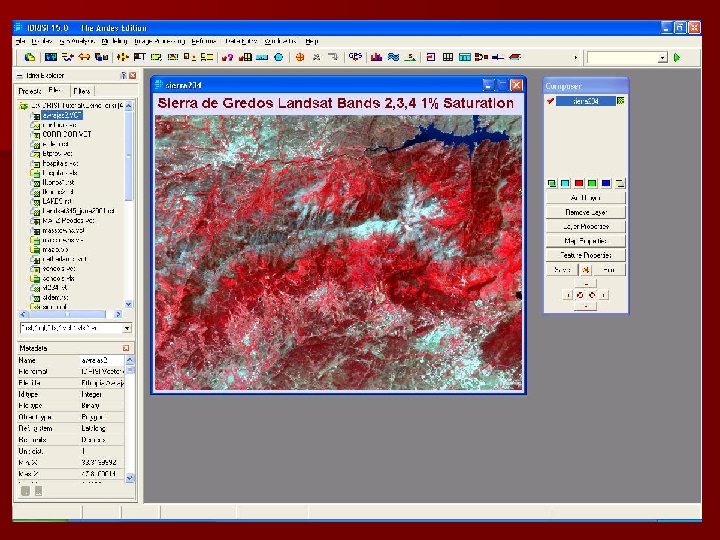The height and width of the screenshot is (540, 720).
Task: Select the CONN CON VCT file
Action: click(x=67, y=134)
